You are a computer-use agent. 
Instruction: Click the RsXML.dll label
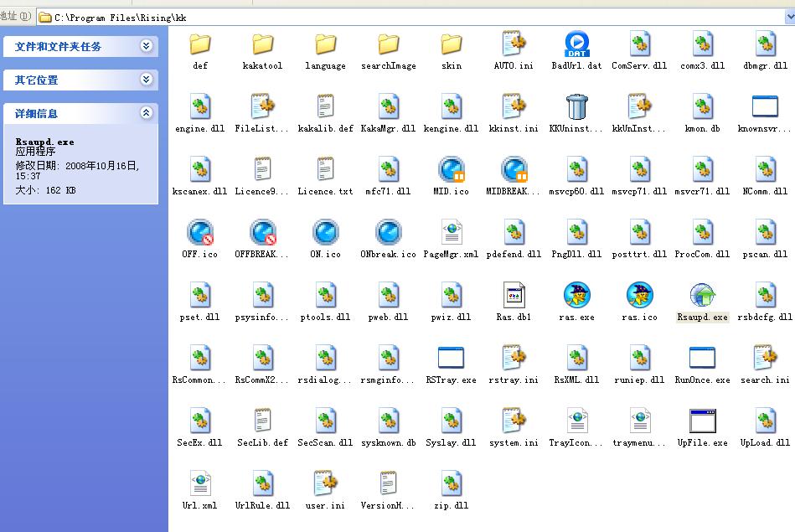click(x=577, y=380)
